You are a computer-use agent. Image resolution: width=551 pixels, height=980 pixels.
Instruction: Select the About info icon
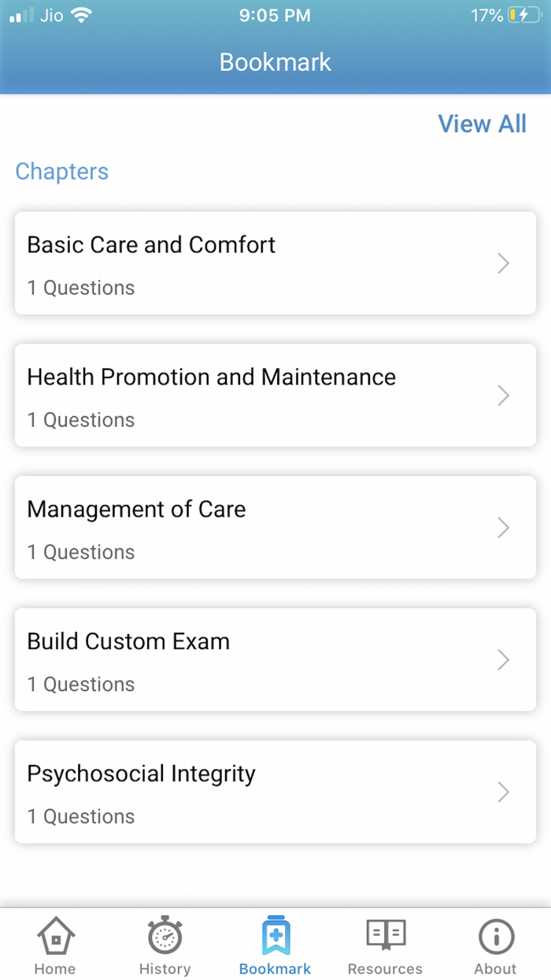(495, 937)
